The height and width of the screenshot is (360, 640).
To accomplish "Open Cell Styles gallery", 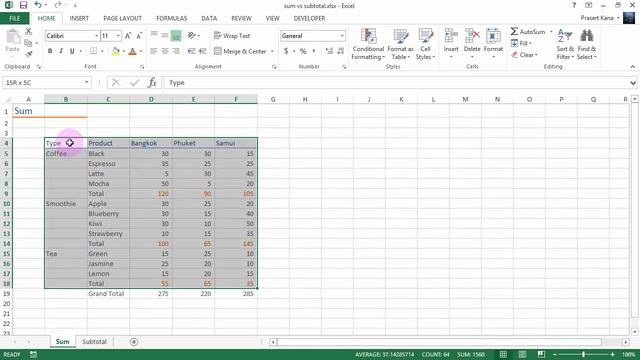I will tap(425, 44).
